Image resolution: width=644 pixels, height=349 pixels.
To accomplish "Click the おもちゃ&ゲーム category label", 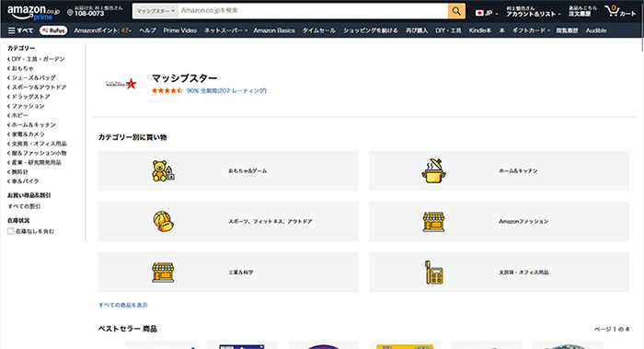I will coord(247,171).
